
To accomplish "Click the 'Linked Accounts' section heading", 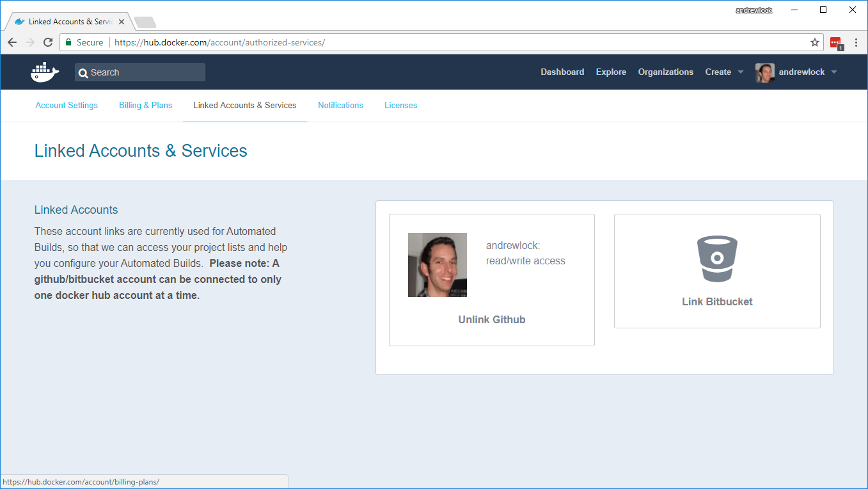I will tap(76, 210).
